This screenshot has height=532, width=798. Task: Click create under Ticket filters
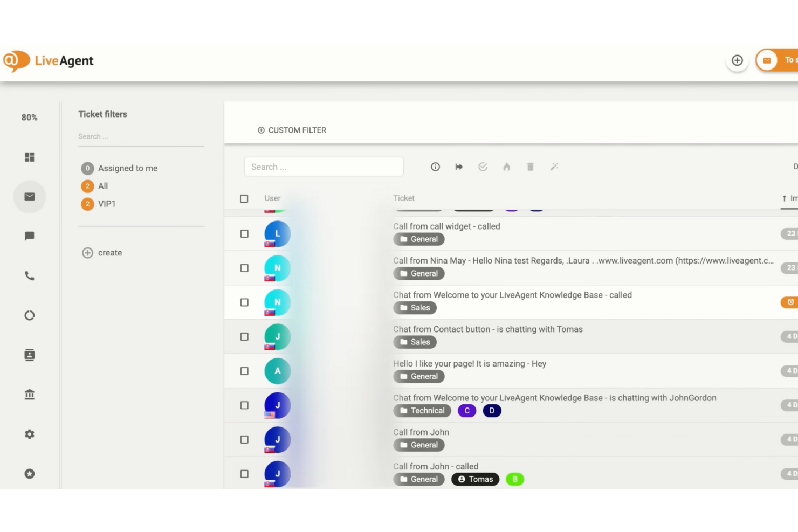(110, 252)
